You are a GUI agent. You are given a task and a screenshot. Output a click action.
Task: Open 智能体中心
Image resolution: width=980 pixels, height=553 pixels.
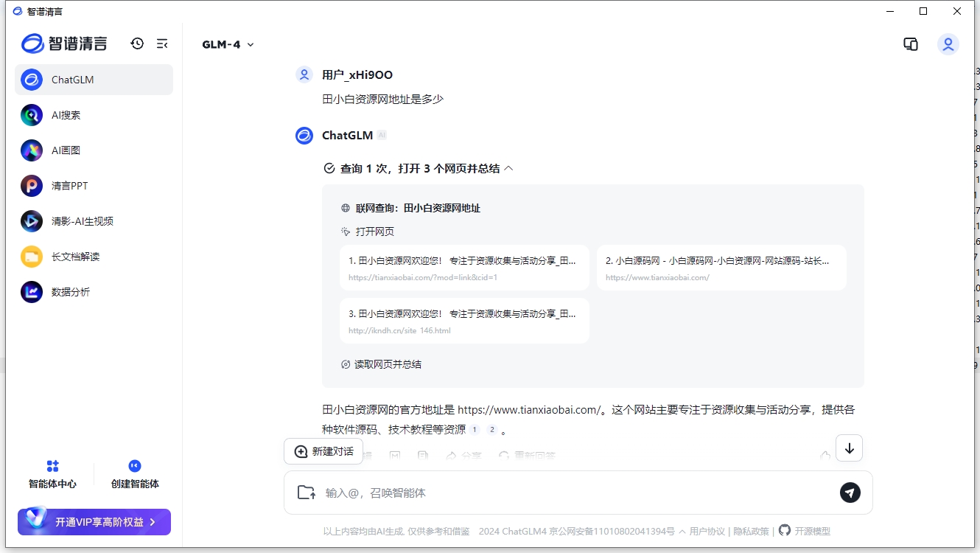tap(52, 475)
